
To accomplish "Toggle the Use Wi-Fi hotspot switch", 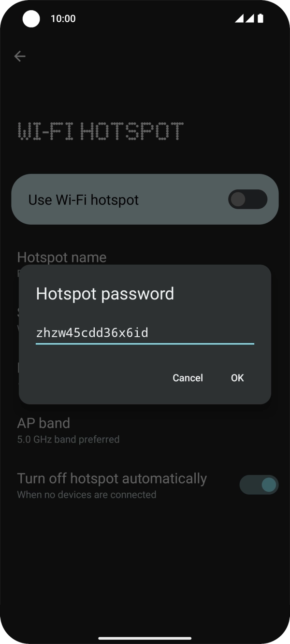I will pos(248,200).
